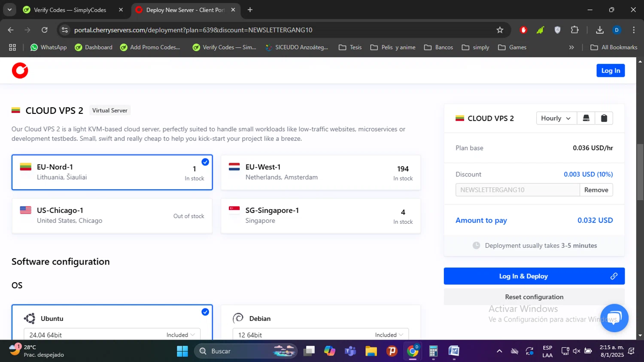Open the Tesis bookmarks folder

[350, 47]
